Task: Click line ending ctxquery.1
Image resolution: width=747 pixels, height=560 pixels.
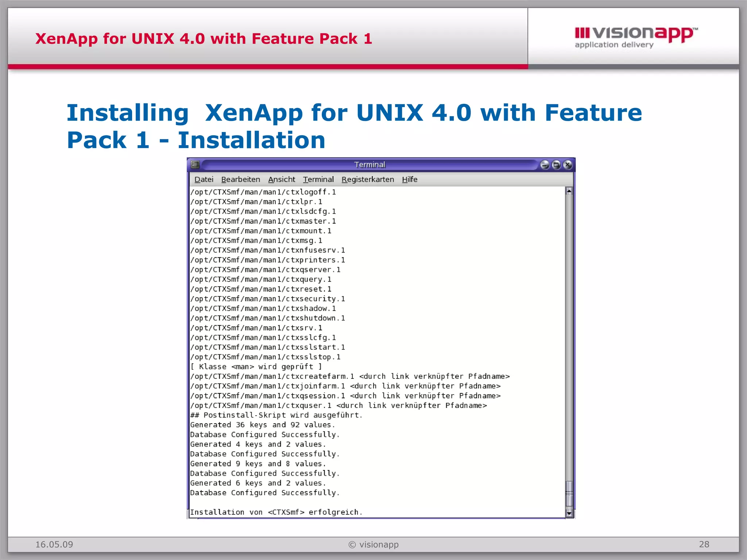Action: tap(261, 279)
